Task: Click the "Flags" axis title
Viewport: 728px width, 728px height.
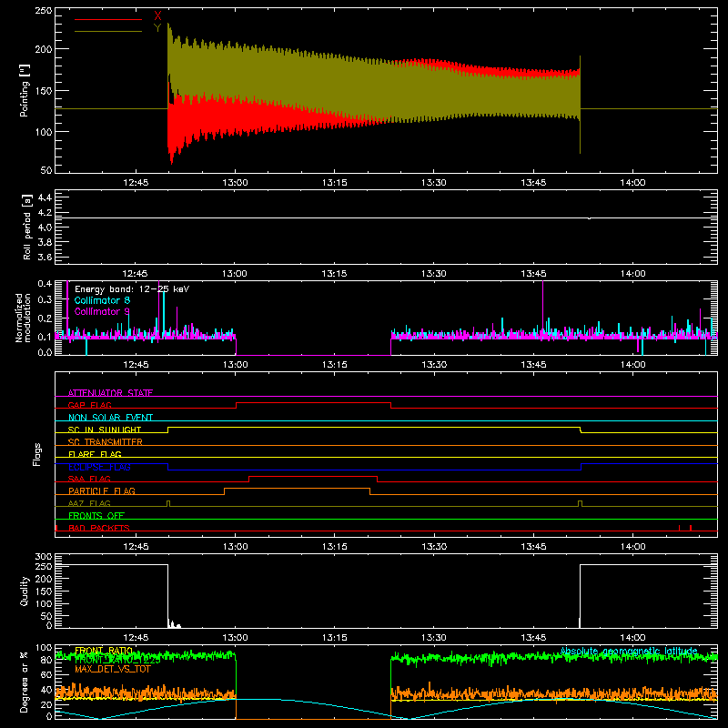Action: pos(36,454)
